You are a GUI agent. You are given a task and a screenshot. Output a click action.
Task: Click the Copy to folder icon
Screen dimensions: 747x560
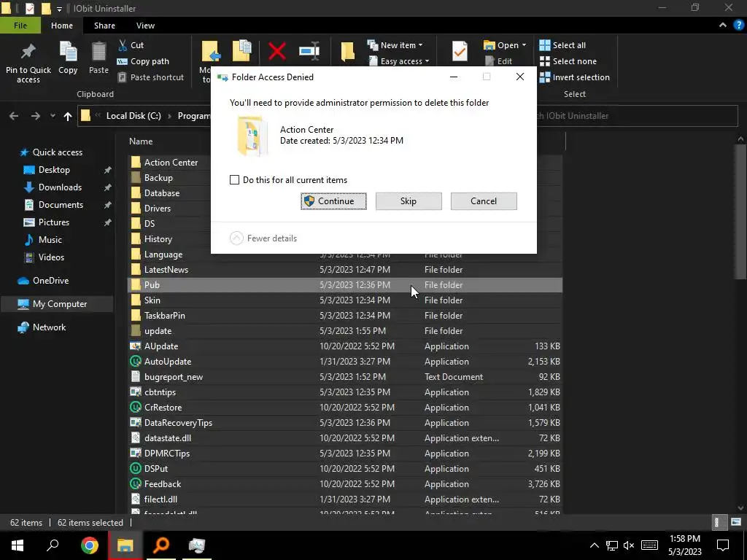[x=242, y=51]
